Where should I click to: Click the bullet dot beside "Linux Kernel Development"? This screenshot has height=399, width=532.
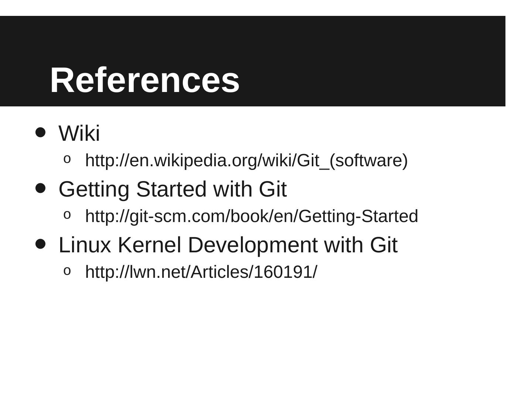tap(40, 244)
